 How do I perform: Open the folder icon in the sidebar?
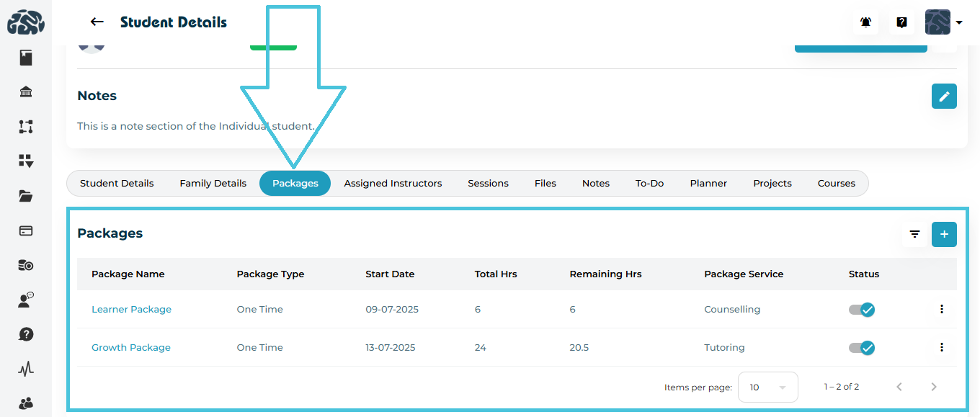[x=26, y=196]
